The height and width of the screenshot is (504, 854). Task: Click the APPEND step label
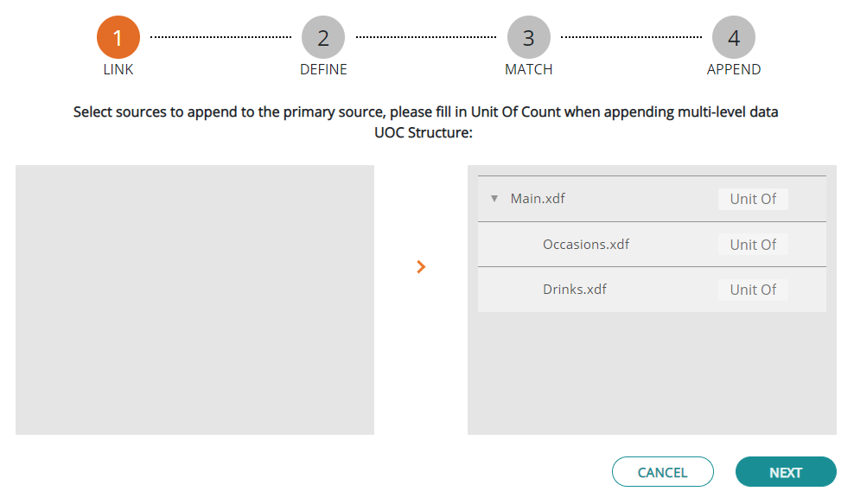click(x=733, y=69)
